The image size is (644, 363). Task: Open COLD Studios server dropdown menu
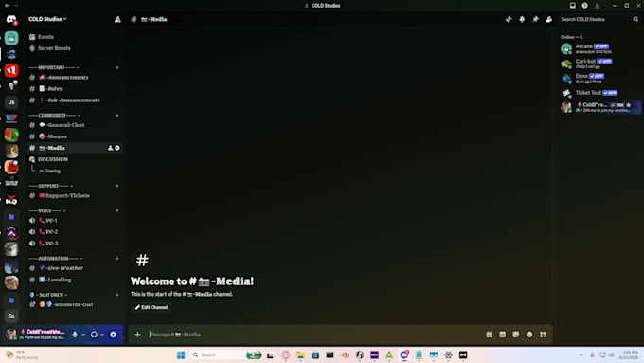pos(47,19)
